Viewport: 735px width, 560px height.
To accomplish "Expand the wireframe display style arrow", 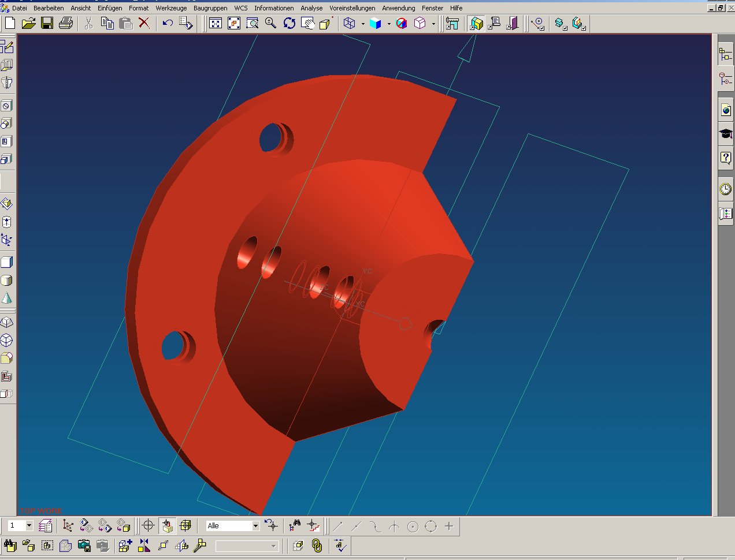I will [363, 24].
